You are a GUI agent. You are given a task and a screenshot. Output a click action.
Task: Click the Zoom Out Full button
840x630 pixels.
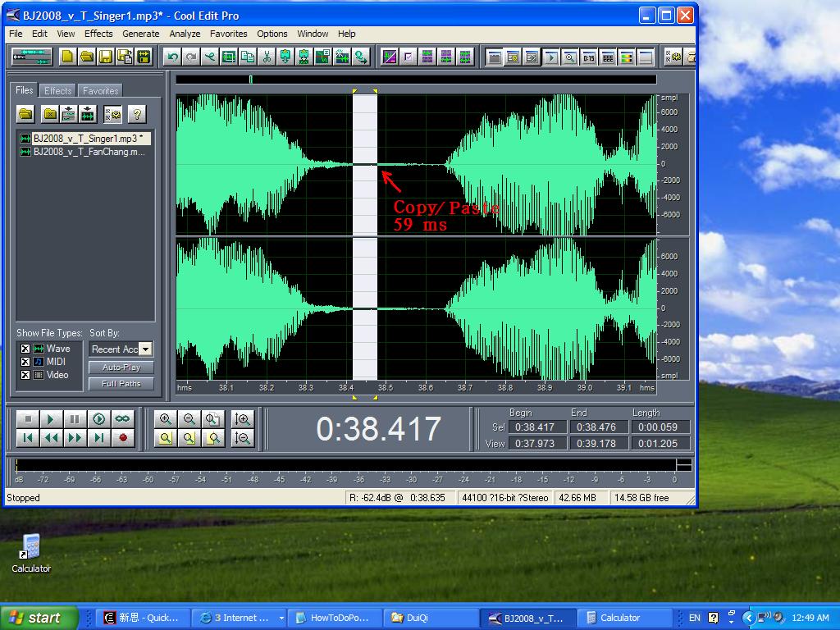click(213, 419)
